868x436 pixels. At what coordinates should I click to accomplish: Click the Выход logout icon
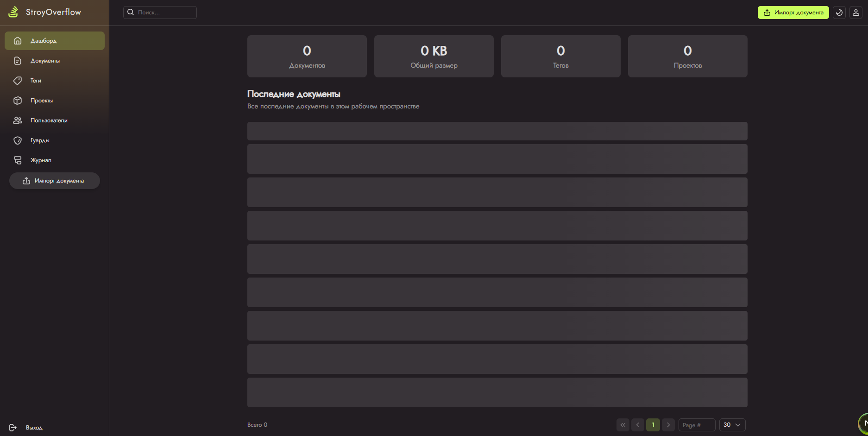(x=13, y=428)
